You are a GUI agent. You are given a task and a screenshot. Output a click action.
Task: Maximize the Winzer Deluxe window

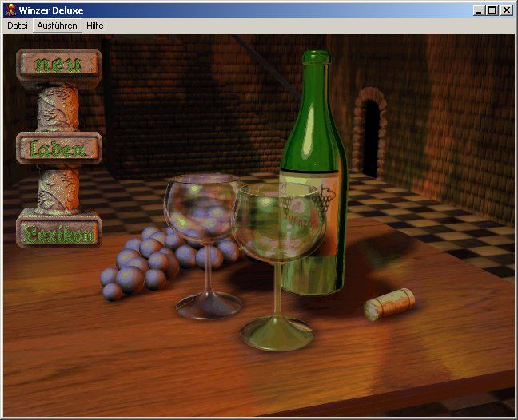492,10
